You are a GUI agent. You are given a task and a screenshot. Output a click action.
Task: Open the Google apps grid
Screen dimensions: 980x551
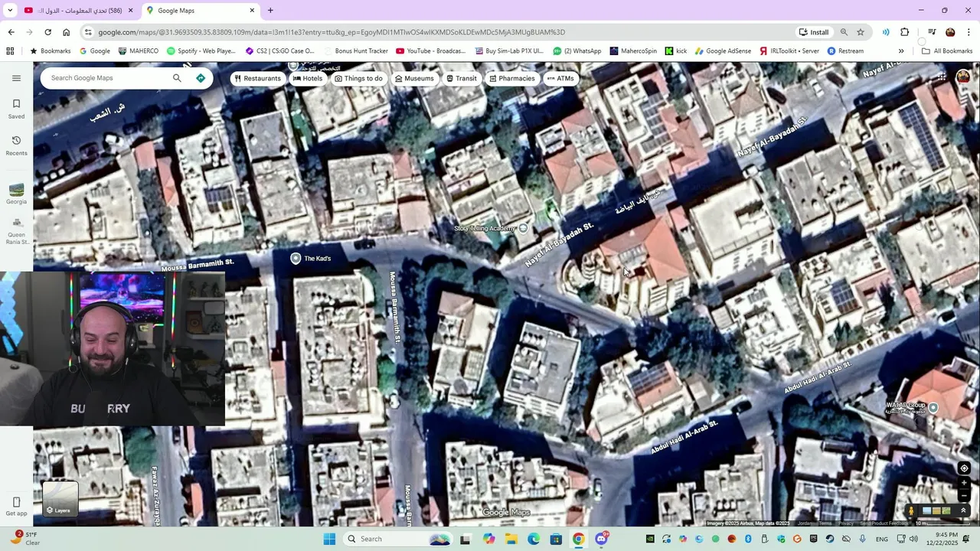(942, 77)
